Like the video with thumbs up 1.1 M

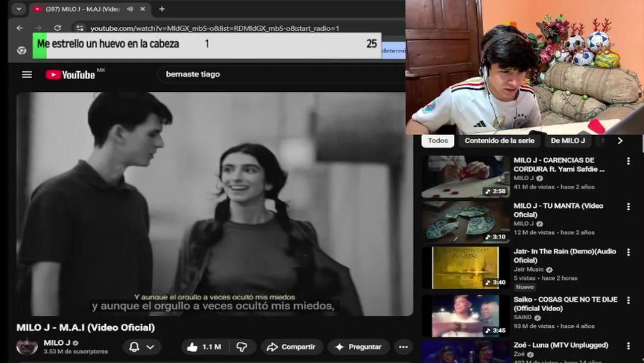point(205,347)
